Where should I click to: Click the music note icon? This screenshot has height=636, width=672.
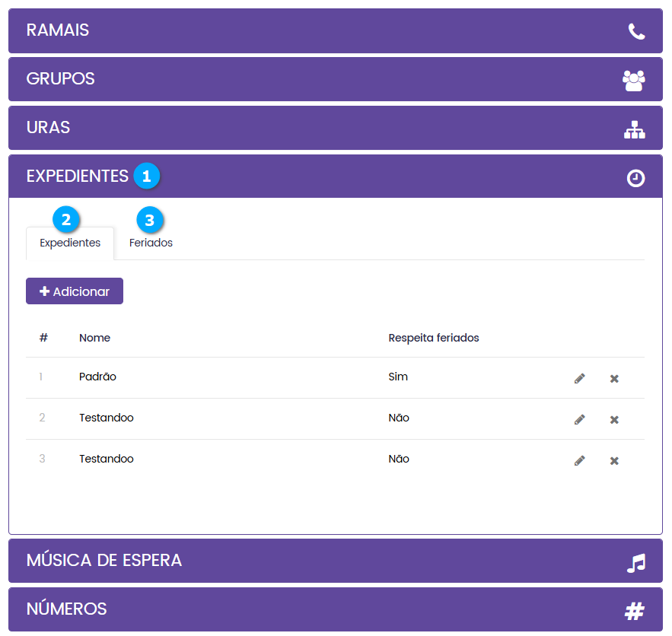(x=635, y=563)
